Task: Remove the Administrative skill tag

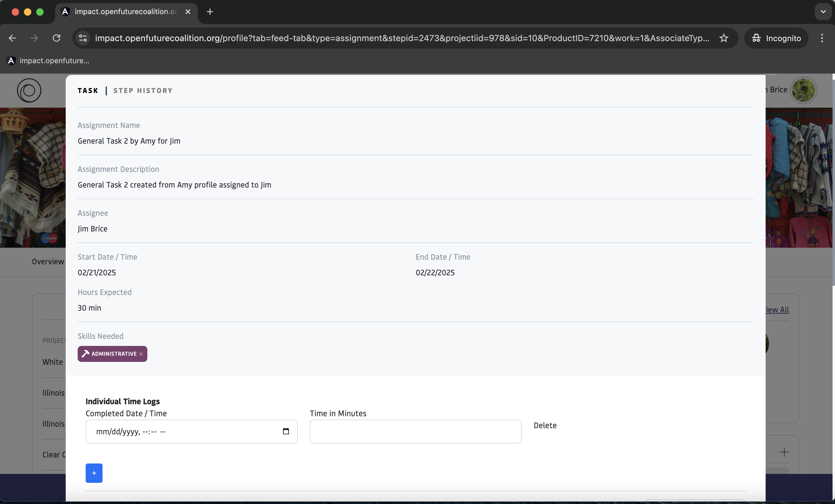Action: 141,354
